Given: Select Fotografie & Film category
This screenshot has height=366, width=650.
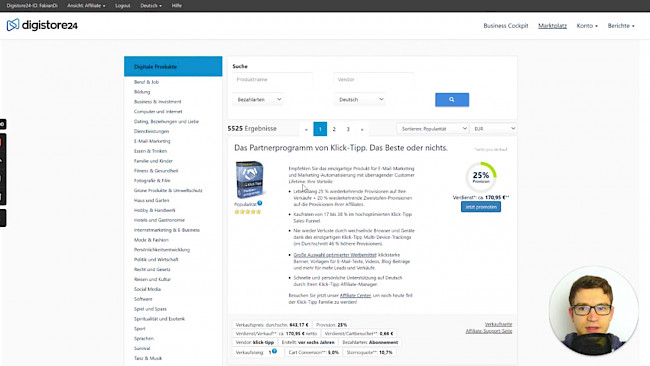Looking at the screenshot, I should 152,181.
